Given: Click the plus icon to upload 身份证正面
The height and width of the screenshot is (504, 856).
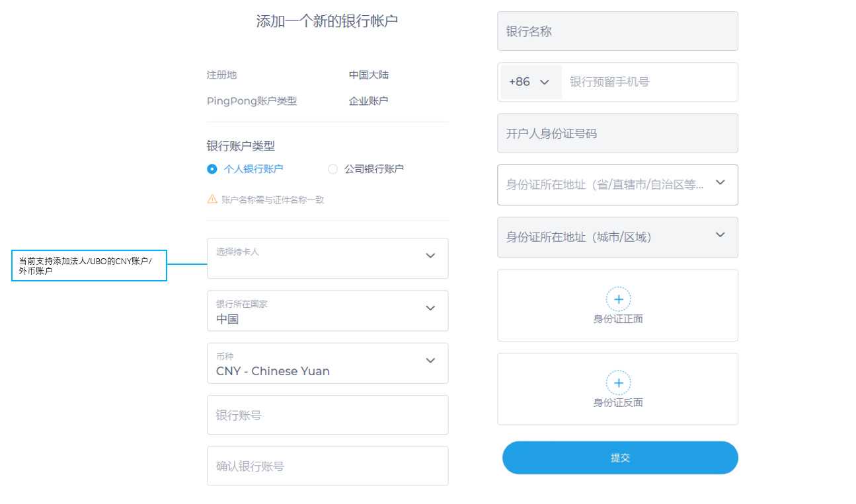Looking at the screenshot, I should 618,299.
